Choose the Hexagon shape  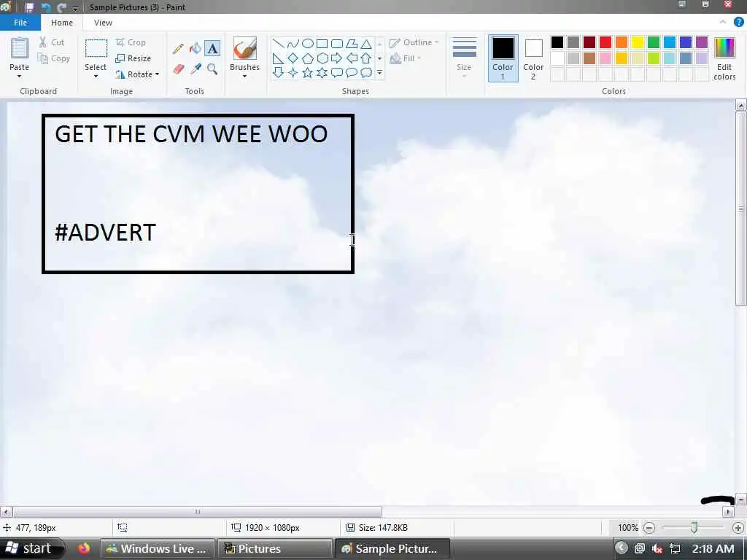point(322,58)
